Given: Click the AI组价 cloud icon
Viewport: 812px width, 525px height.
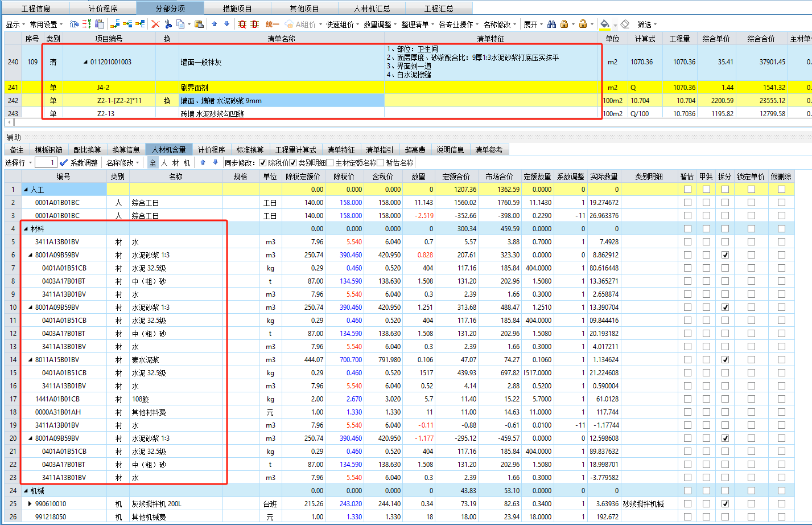Looking at the screenshot, I should [x=289, y=24].
